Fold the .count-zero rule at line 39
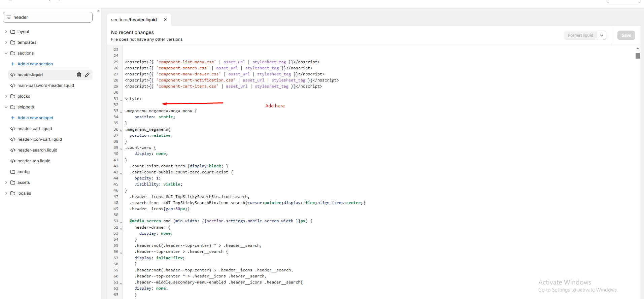The image size is (644, 299). (x=121, y=148)
